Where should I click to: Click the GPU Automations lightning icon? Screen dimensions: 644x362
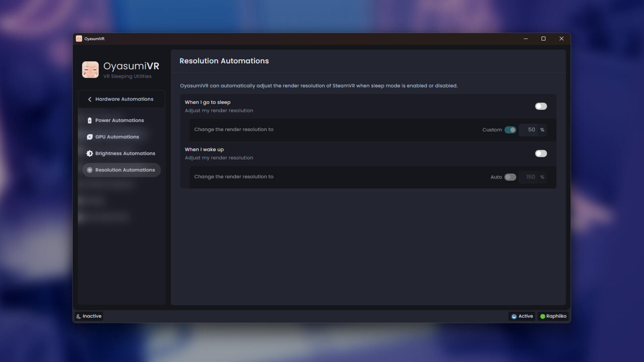(x=89, y=137)
